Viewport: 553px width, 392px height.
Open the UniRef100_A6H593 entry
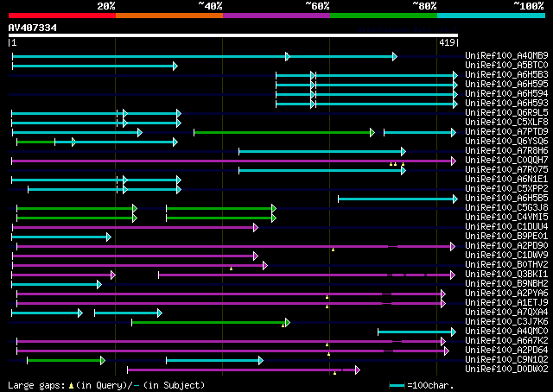[506, 103]
